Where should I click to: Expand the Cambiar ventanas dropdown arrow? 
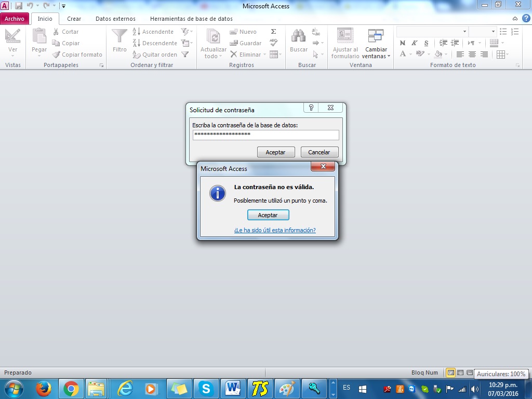pos(389,56)
